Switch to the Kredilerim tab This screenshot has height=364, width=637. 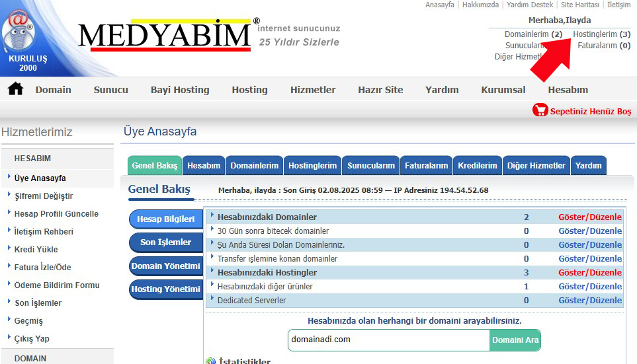point(478,166)
